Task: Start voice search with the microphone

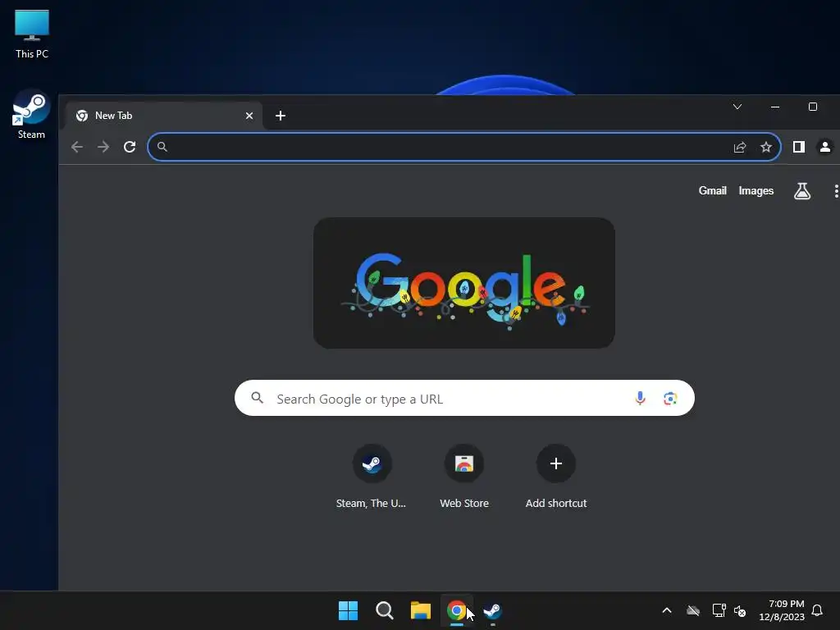Action: coord(640,398)
